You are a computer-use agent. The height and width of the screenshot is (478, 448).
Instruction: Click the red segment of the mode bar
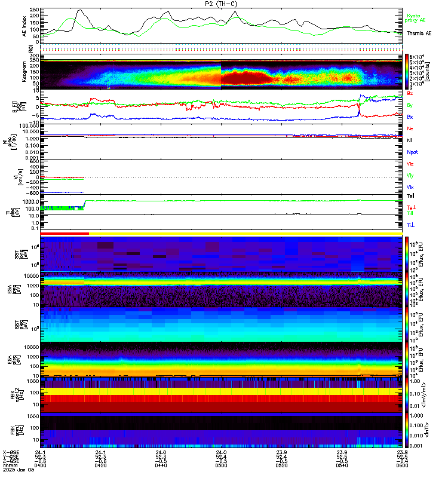pyautogui.click(x=65, y=234)
